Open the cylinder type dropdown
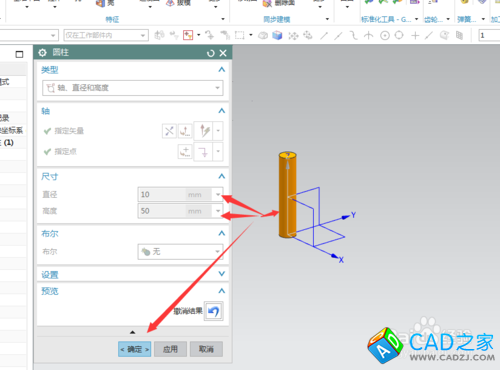This screenshot has width=500, height=370. tap(133, 88)
